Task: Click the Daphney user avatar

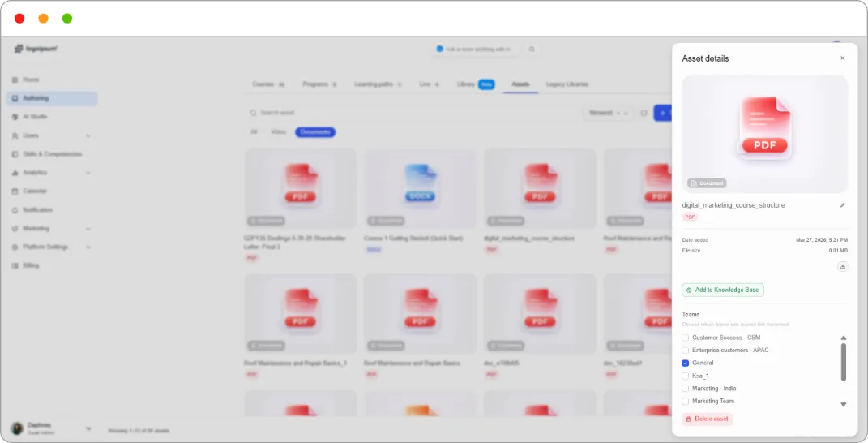Action: click(x=17, y=428)
